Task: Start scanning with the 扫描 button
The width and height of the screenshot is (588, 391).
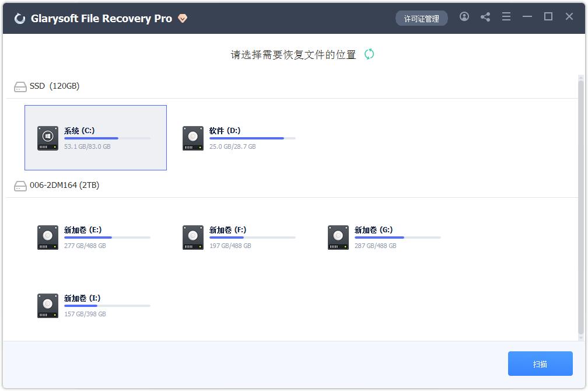Action: 540,364
